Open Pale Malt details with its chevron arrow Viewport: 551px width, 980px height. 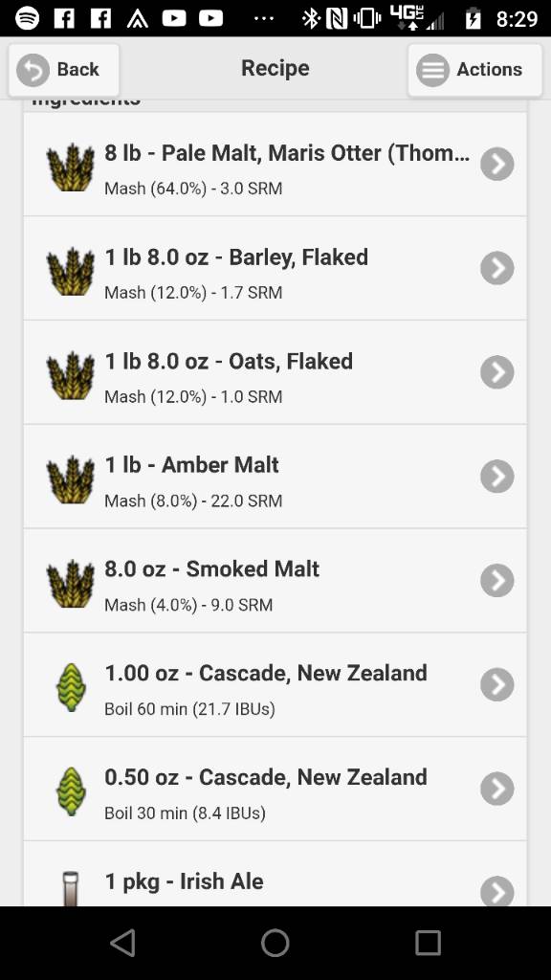tap(497, 164)
